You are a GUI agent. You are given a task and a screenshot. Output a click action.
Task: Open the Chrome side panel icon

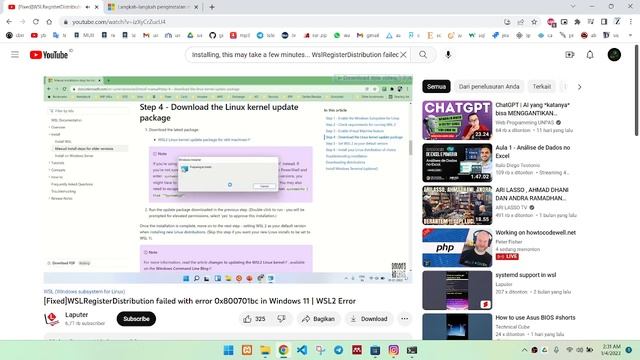coord(604,22)
